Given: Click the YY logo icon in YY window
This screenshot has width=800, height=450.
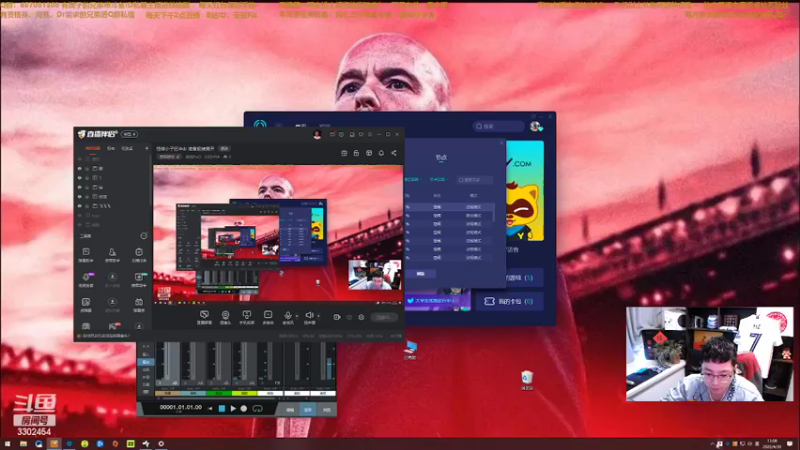Looking at the screenshot, I should [260, 124].
